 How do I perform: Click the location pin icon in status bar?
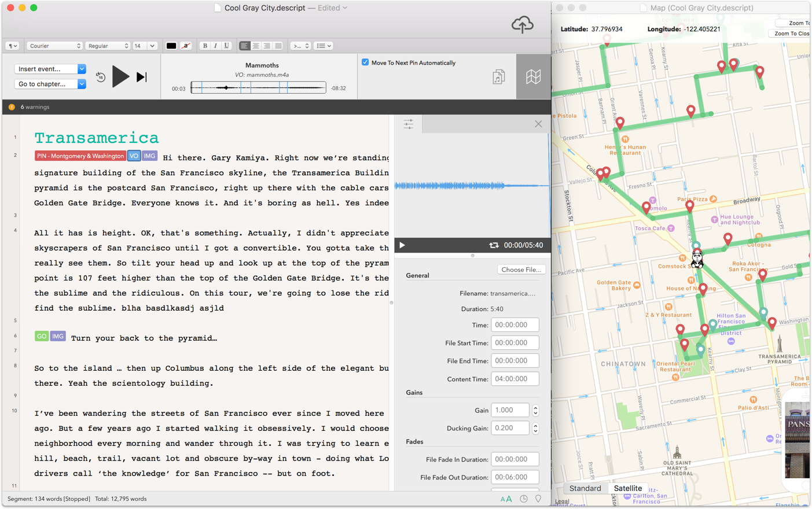538,499
